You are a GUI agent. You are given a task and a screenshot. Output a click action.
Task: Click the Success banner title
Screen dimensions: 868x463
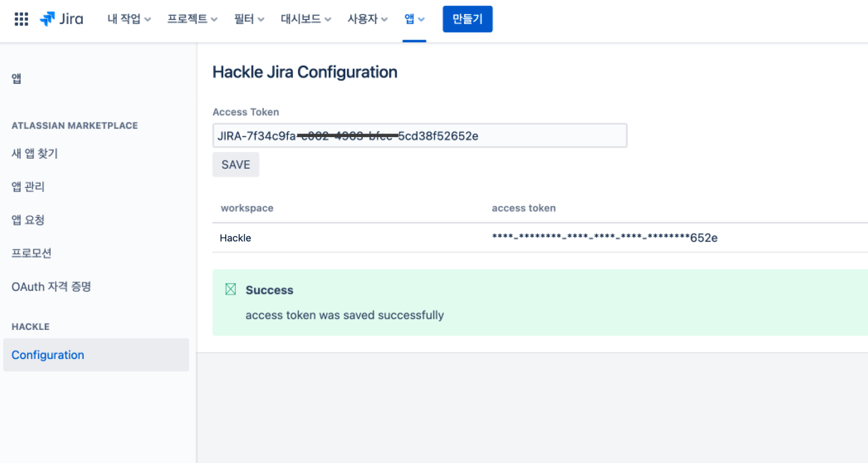pyautogui.click(x=269, y=290)
